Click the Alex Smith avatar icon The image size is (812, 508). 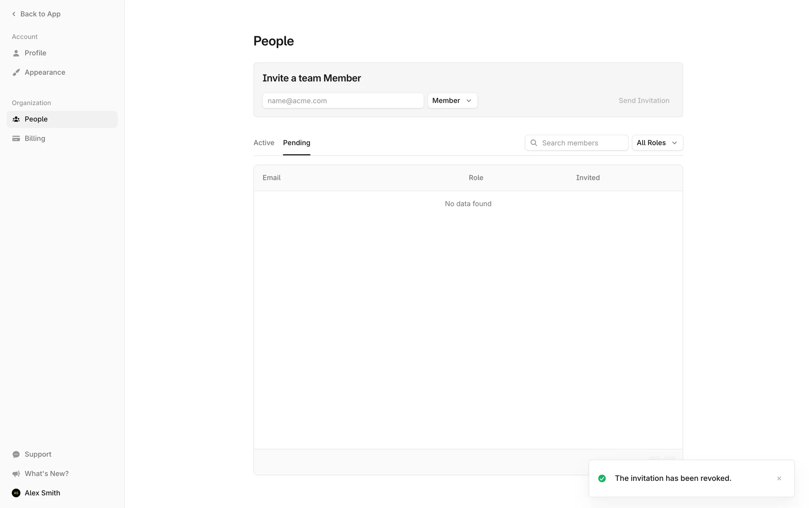pos(16,493)
